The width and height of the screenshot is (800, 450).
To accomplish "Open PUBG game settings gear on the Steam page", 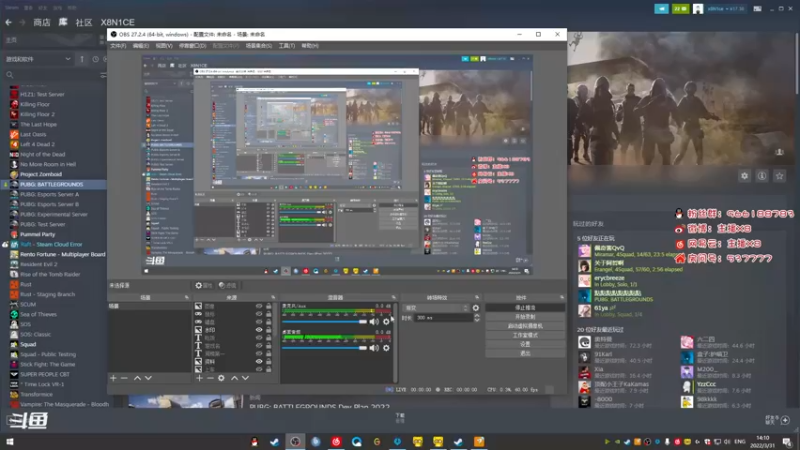I will (x=744, y=176).
